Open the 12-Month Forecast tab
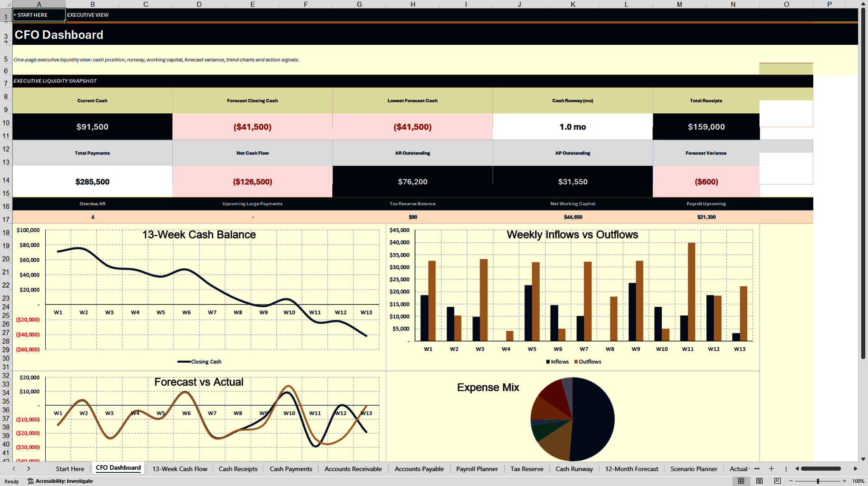 632,469
